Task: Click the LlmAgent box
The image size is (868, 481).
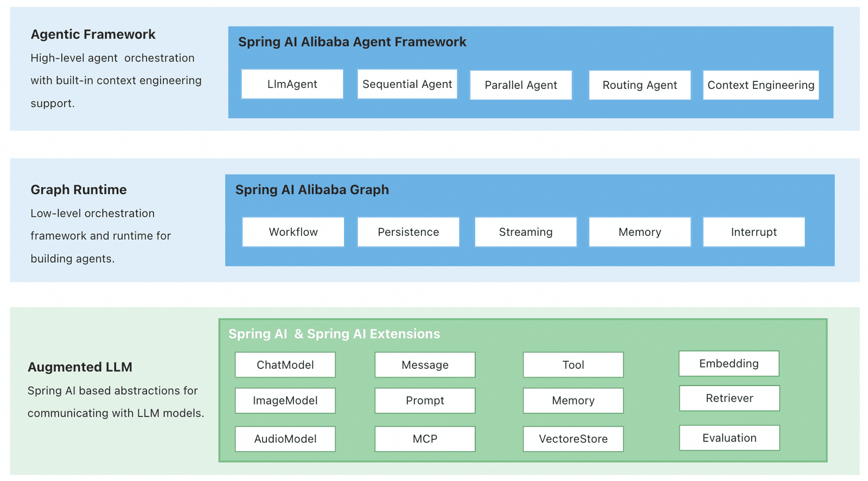Action: pyautogui.click(x=292, y=84)
